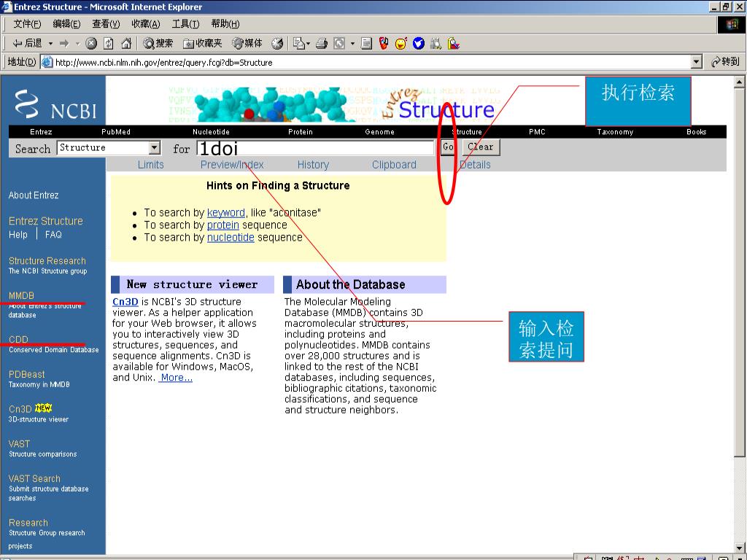The width and height of the screenshot is (747, 560).
Task: Click the More... link
Action: point(177,378)
